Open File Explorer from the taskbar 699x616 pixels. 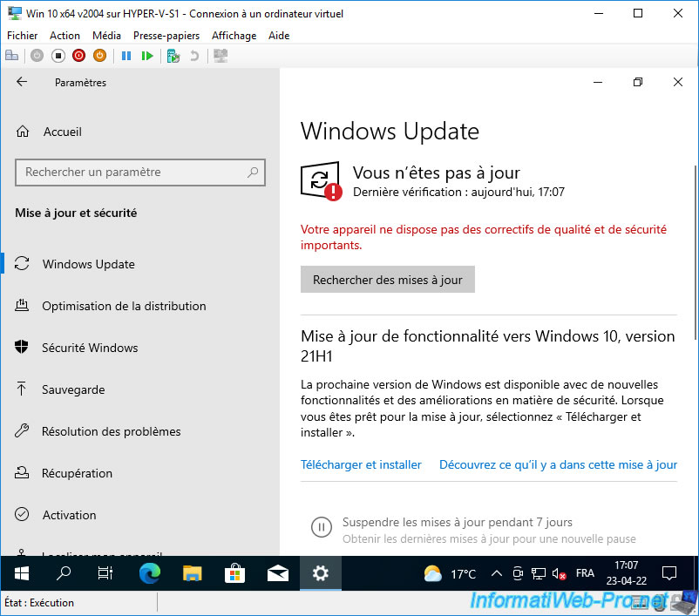coord(193,573)
